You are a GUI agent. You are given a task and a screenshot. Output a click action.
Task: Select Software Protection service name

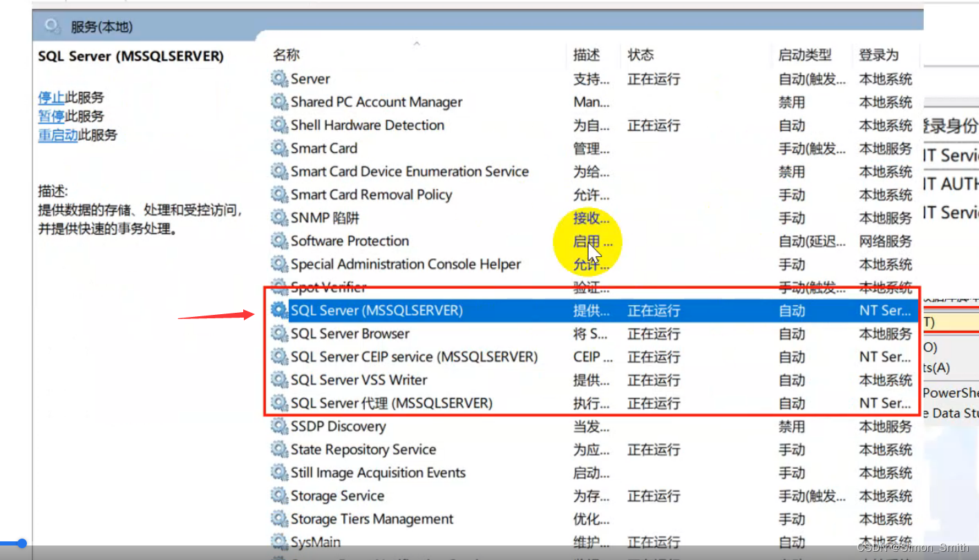point(350,241)
